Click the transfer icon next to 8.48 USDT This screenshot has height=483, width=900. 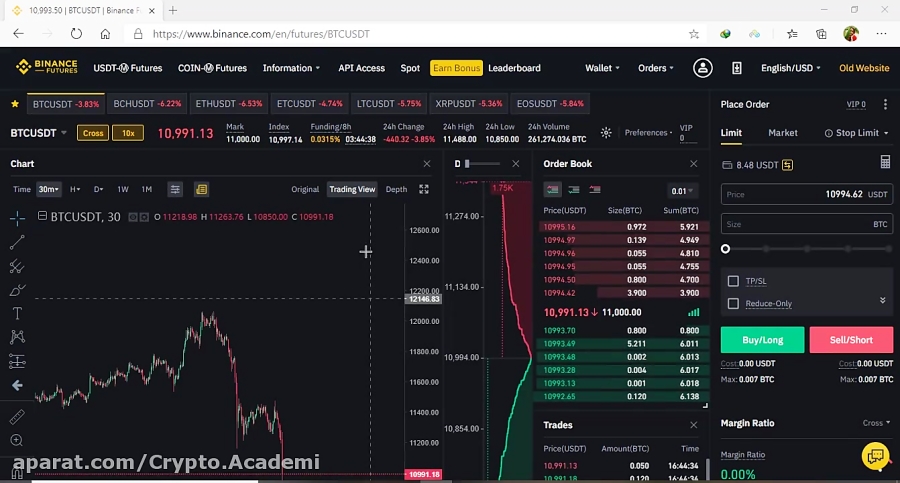(788, 165)
